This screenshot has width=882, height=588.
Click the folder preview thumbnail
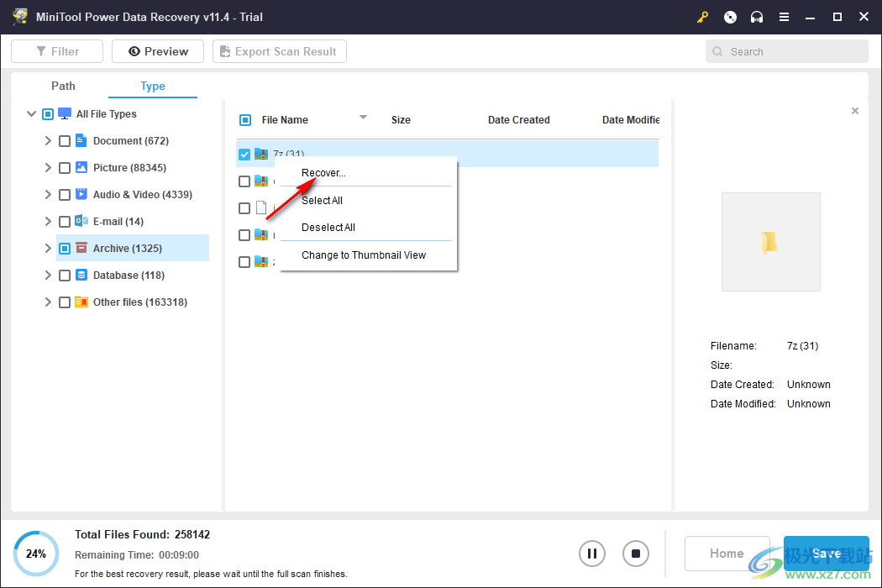pos(770,242)
